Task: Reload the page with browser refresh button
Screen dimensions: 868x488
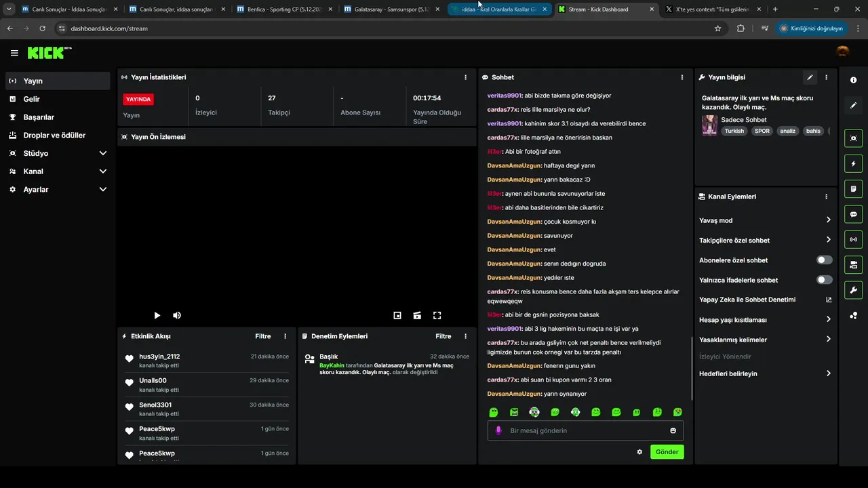Action: [42, 28]
